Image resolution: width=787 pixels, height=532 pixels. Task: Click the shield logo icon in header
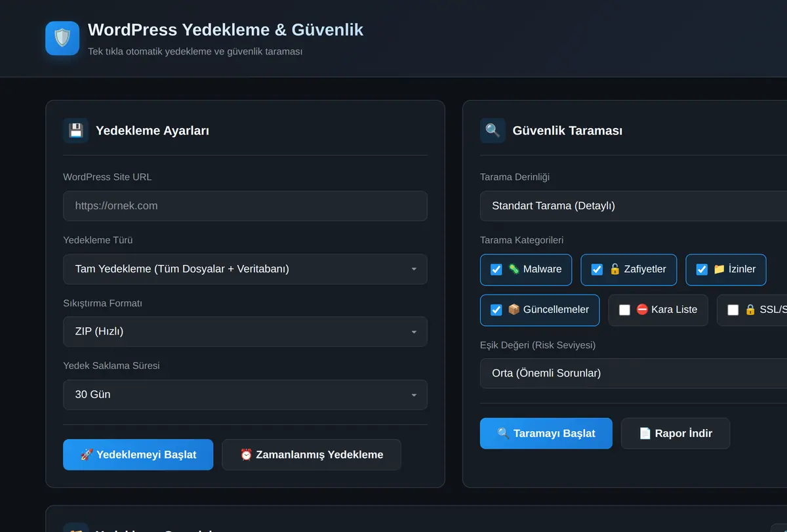pyautogui.click(x=62, y=38)
